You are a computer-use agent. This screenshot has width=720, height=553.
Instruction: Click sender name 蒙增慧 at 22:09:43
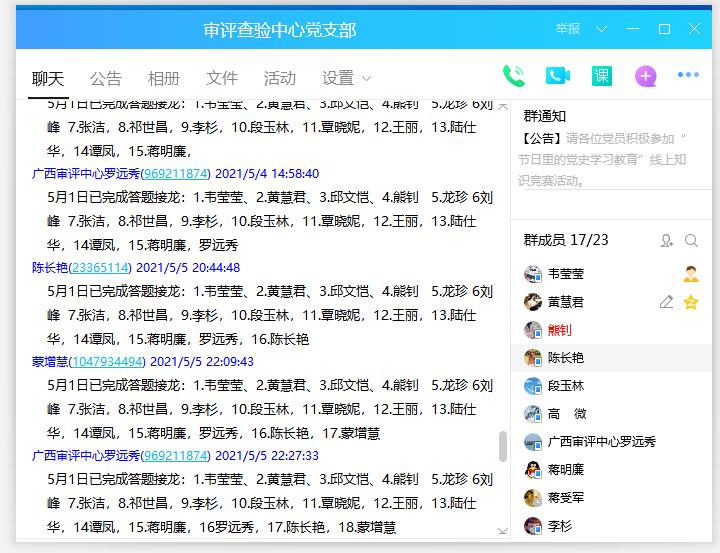click(x=50, y=362)
